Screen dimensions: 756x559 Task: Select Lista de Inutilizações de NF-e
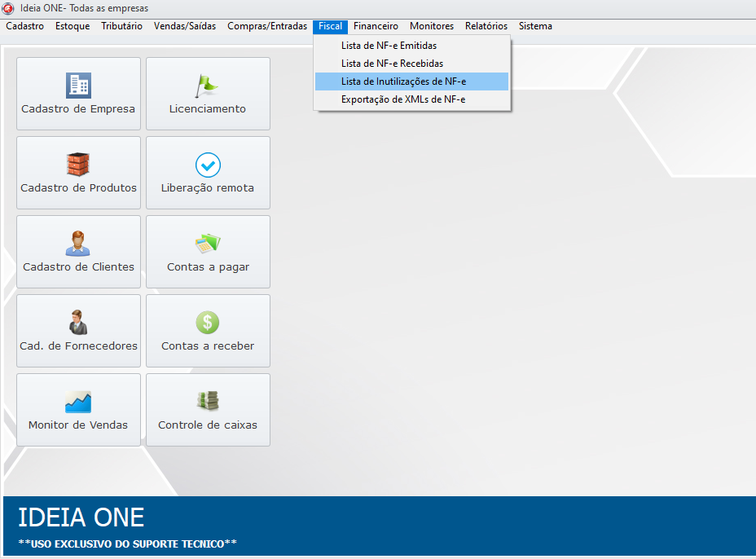coord(403,81)
